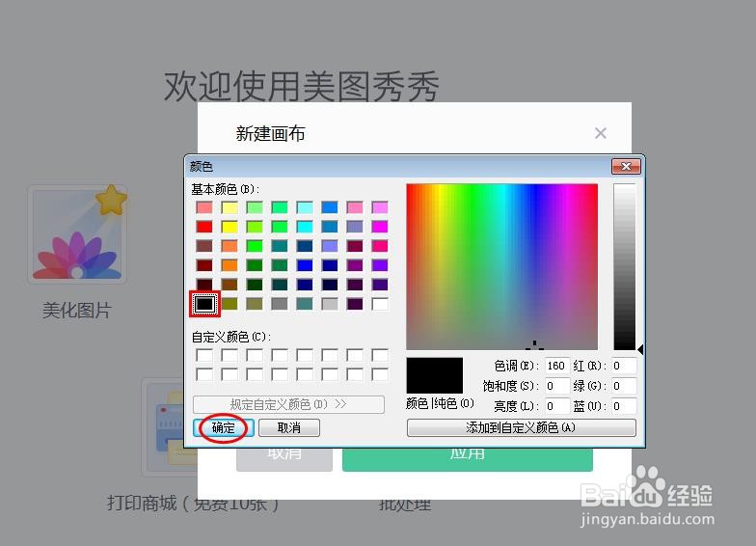This screenshot has width=756, height=546.
Task: Click the 色调 hue field showing 160
Action: coord(557,366)
